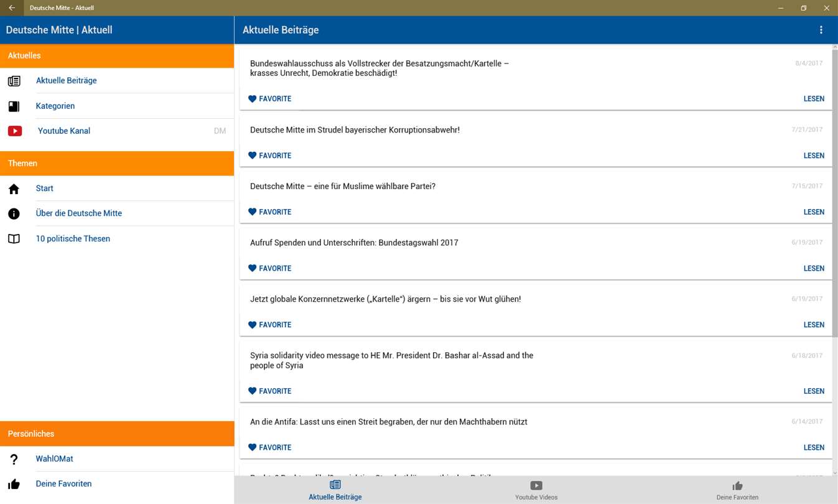This screenshot has height=504, width=838.
Task: Click the scrollbar down arrow
Action: click(835, 473)
